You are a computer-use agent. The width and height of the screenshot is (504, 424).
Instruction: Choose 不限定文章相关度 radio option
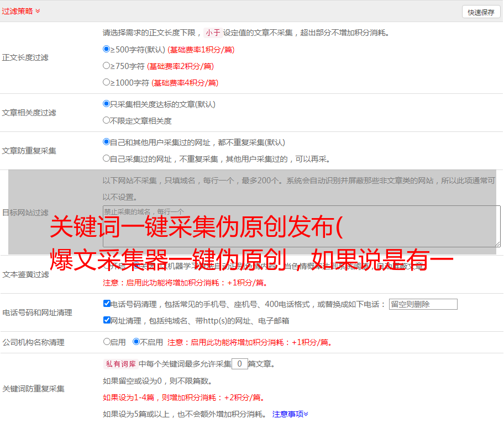click(x=106, y=120)
